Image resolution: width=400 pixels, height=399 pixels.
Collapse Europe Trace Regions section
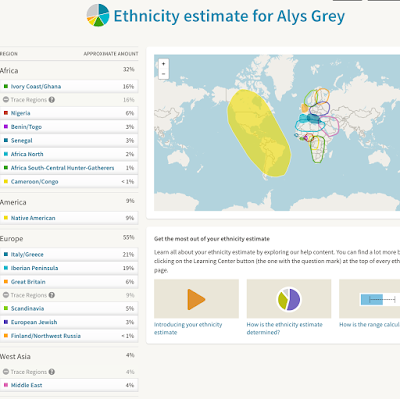6,295
